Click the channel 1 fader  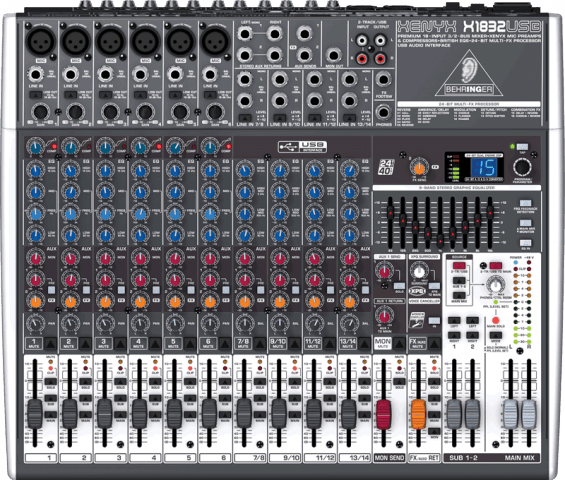pyautogui.click(x=35, y=414)
